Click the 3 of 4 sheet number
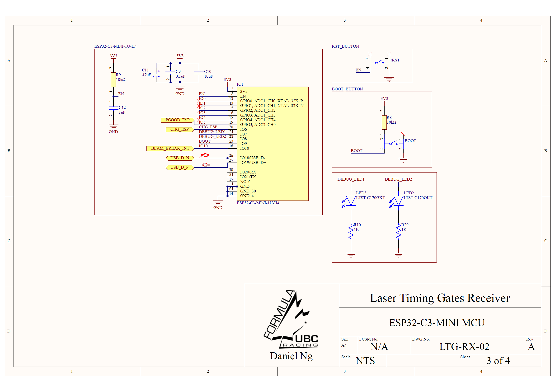555x392 pixels. 498,361
